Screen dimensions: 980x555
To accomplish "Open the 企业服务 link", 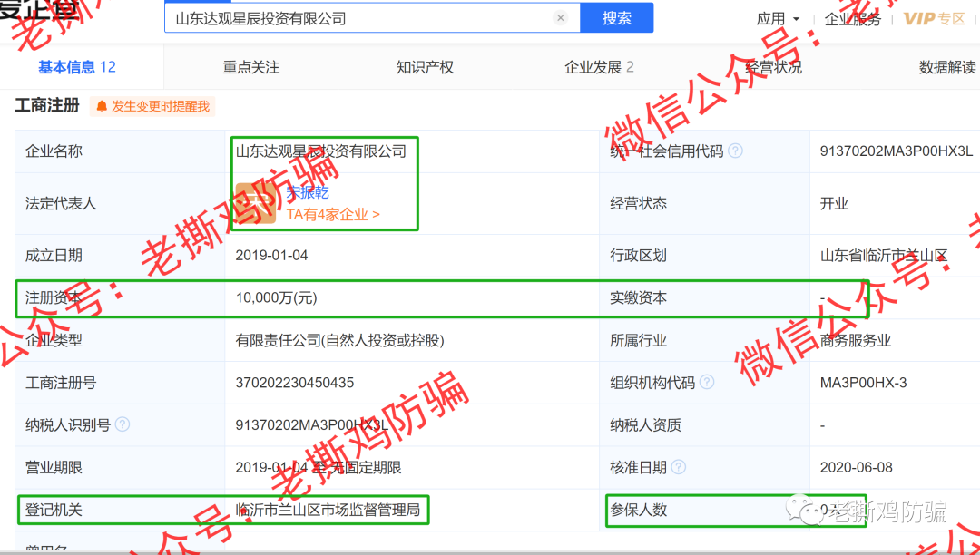I will [x=852, y=19].
